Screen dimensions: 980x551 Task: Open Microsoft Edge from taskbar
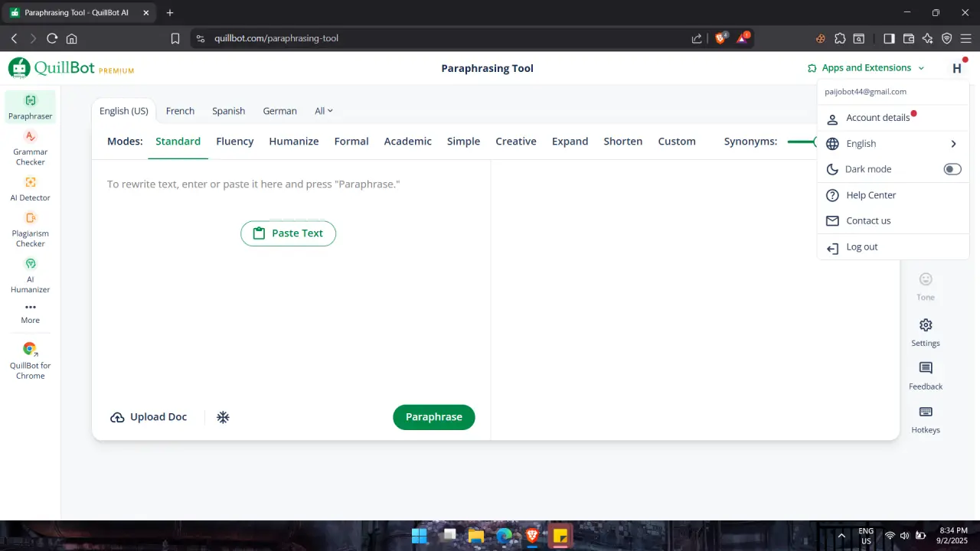[x=504, y=536]
